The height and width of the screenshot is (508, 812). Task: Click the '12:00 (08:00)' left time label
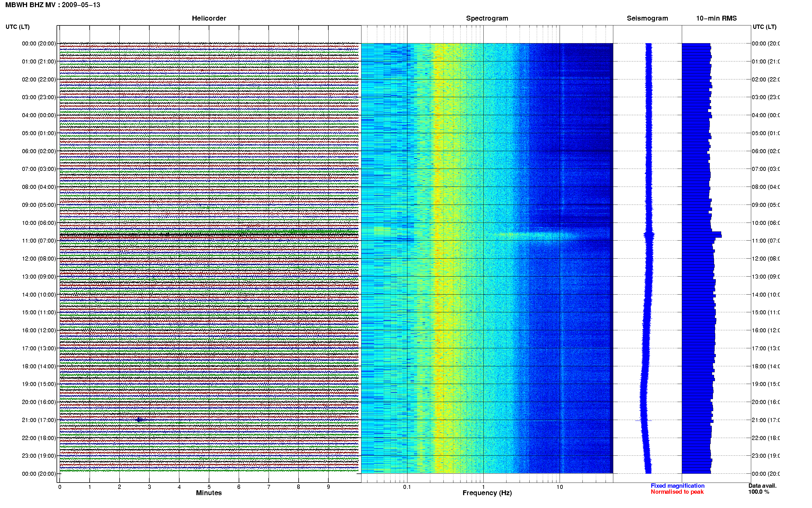point(39,259)
